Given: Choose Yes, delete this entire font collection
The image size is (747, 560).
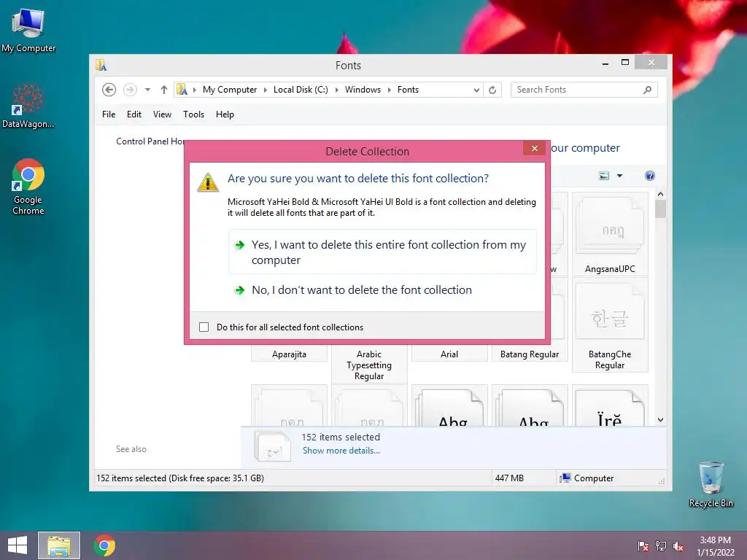Looking at the screenshot, I should (x=382, y=252).
